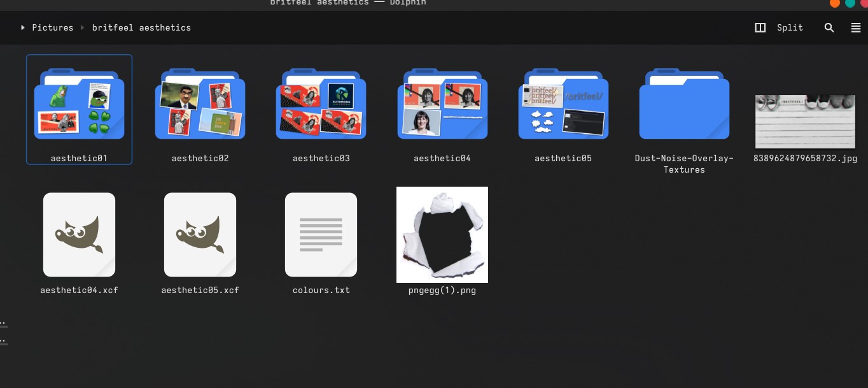Image resolution: width=868 pixels, height=388 pixels.
Task: Click the Split button label
Action: (x=790, y=27)
